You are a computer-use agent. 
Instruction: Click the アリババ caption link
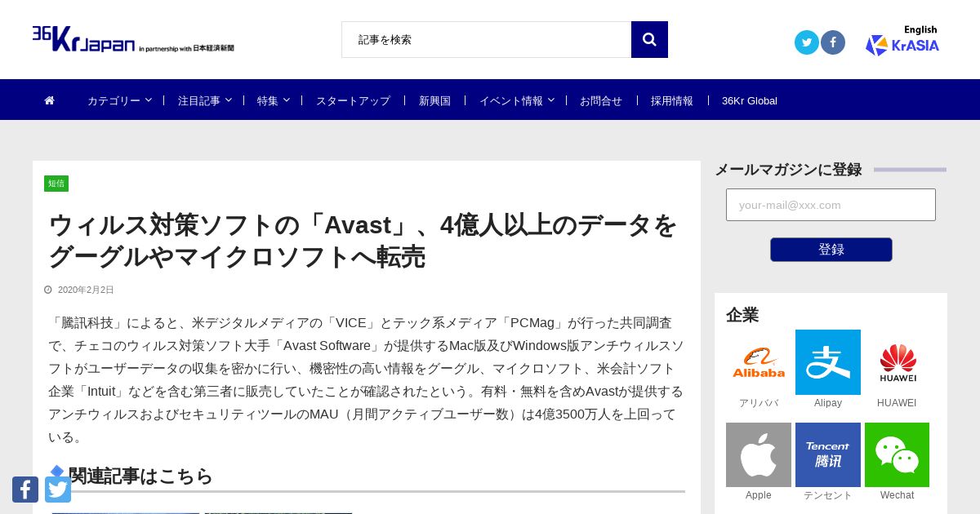click(x=759, y=403)
